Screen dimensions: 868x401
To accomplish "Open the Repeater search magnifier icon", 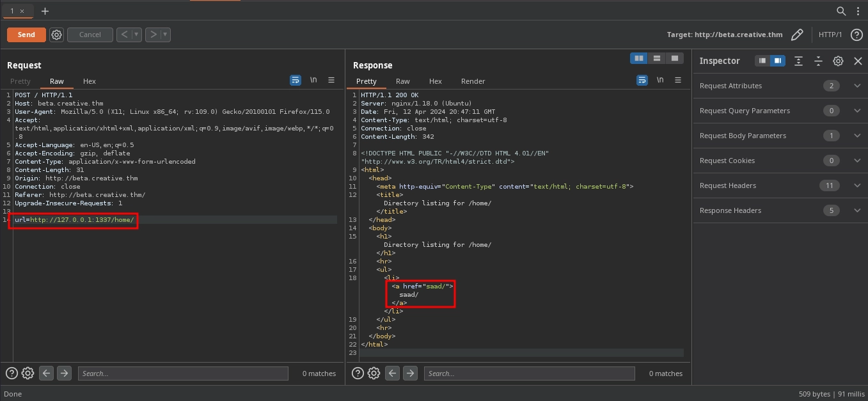I will [842, 11].
